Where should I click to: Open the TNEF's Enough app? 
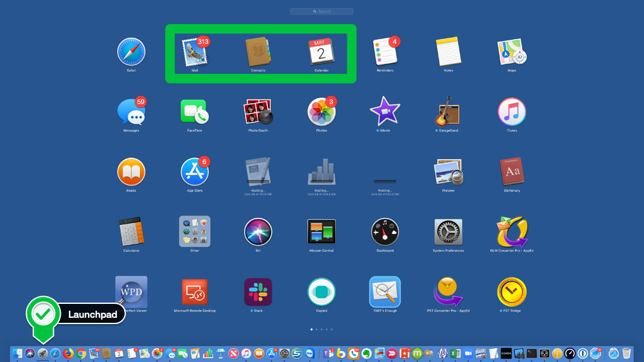click(385, 292)
